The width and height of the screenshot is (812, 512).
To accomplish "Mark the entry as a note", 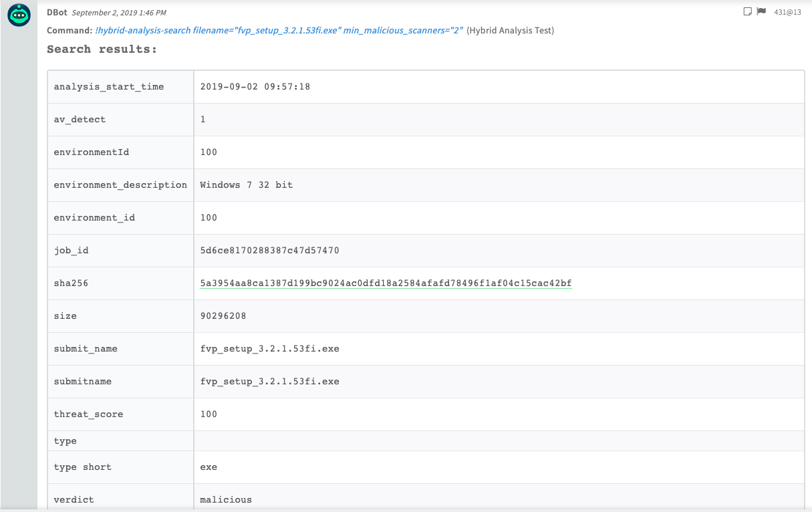I will tap(748, 12).
